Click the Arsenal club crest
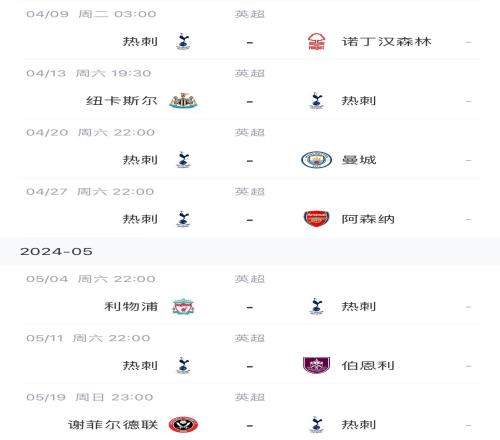This screenshot has width=500, height=440. [316, 219]
